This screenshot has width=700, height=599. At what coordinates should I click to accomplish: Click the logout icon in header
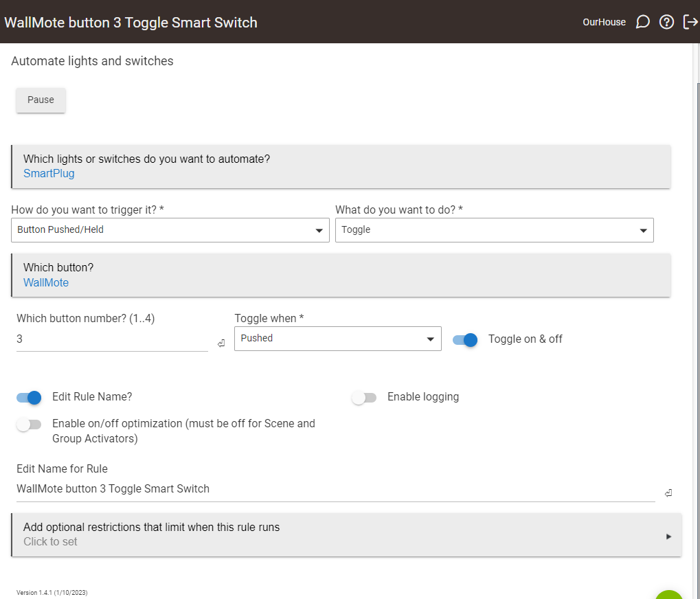690,22
